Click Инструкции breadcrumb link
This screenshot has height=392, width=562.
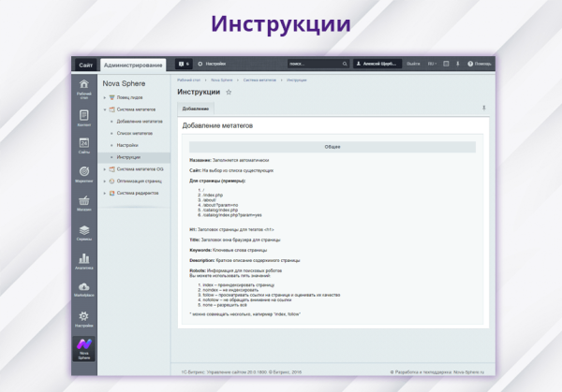click(296, 80)
